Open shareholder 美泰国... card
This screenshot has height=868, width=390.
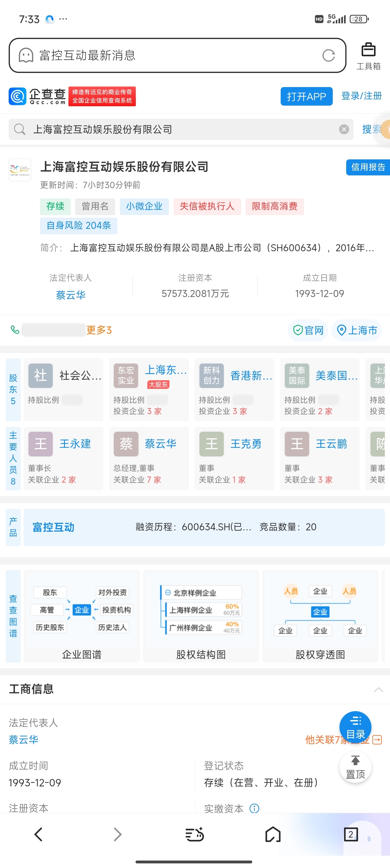[320, 390]
